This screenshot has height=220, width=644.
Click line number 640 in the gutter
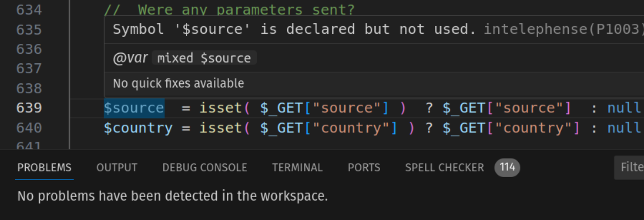pyautogui.click(x=29, y=128)
